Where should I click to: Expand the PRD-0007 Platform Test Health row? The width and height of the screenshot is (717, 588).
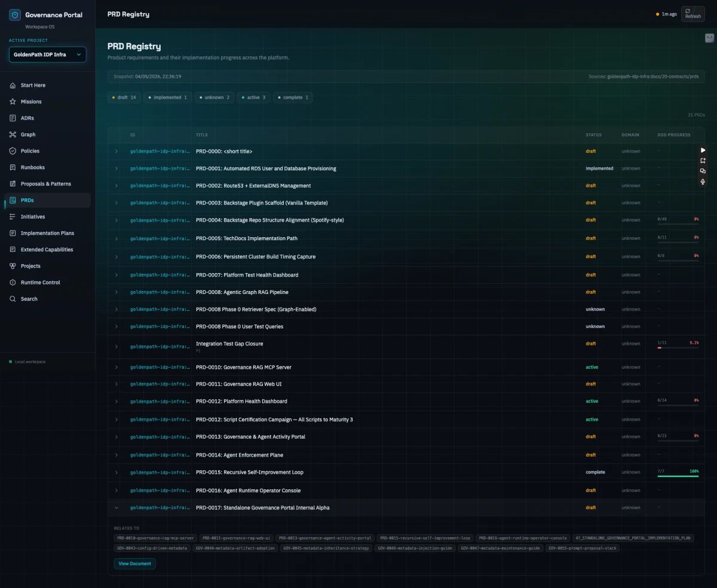pos(117,275)
